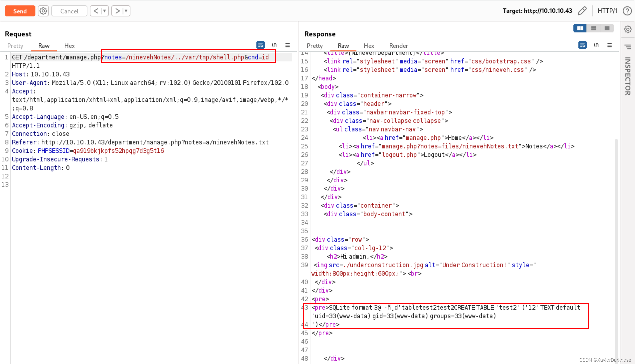Show non-printable characters in Request
This screenshot has height=364, width=635.
274,45
